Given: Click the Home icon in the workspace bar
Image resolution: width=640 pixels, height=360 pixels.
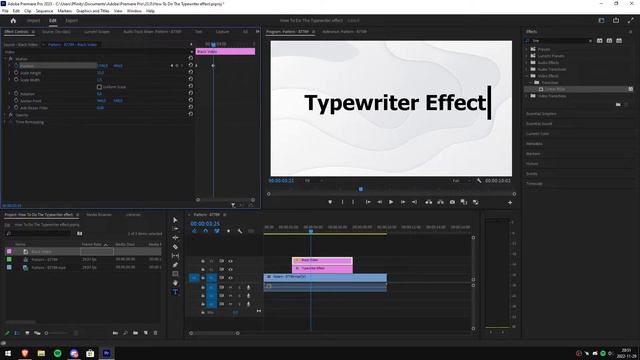Looking at the screenshot, I should 13,20.
